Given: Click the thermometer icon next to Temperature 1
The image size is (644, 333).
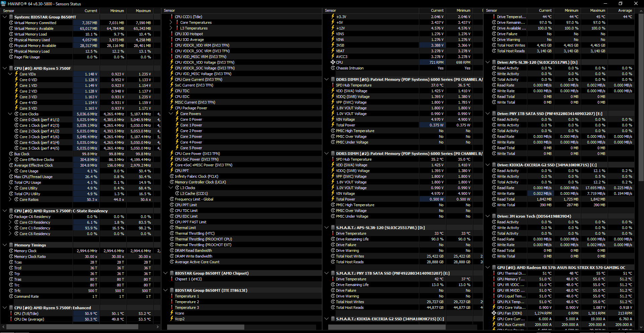Looking at the screenshot, I should (172, 296).
